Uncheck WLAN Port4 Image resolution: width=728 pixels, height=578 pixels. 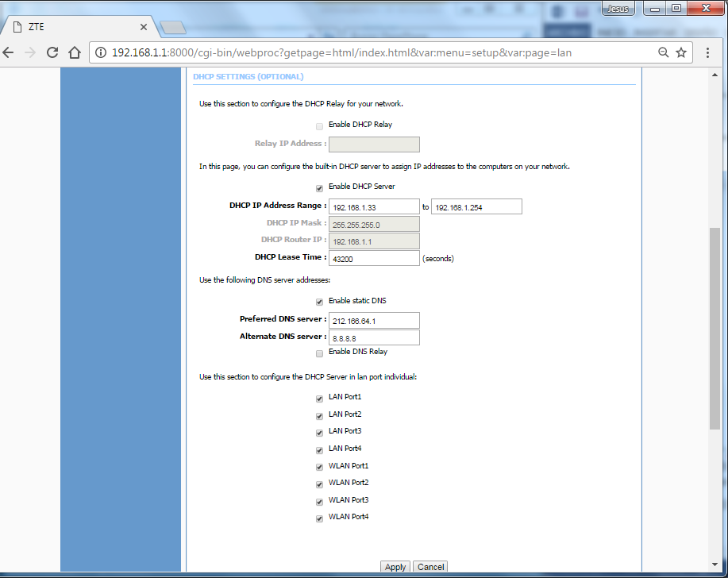point(319,518)
